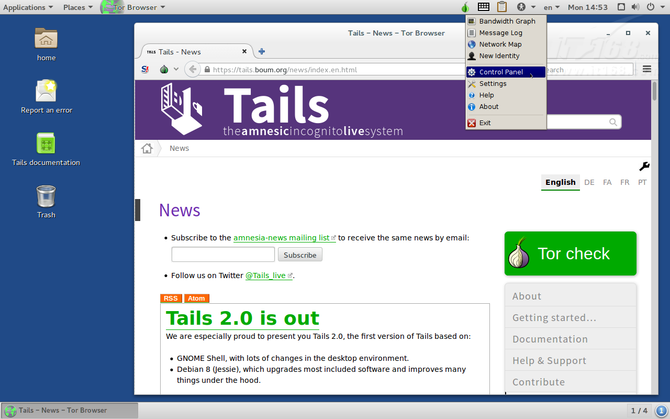Select Message Log from the menu
This screenshot has width=670, height=419.
(x=506, y=32)
